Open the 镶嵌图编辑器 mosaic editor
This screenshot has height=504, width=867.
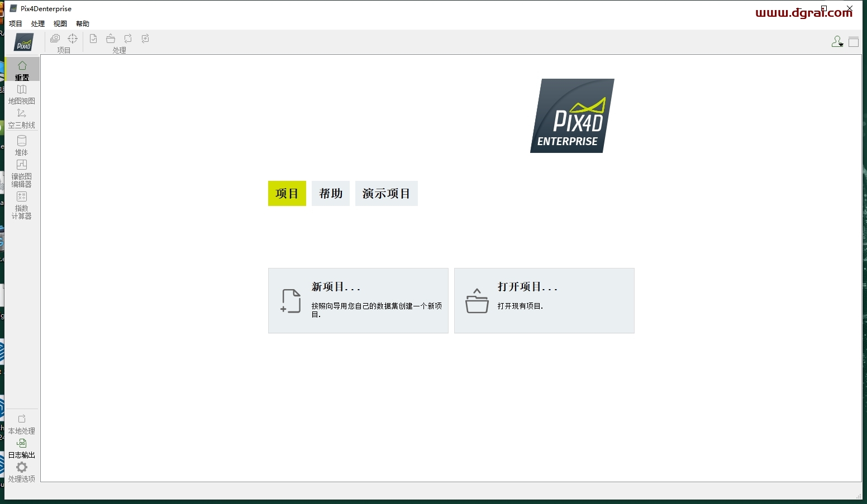click(x=22, y=173)
